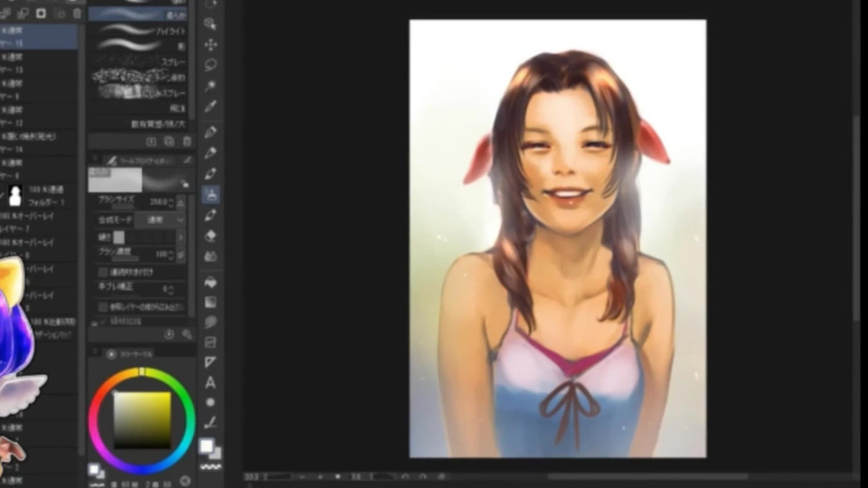868x488 pixels.
Task: Select the Pencil tool below Pen
Action: (211, 153)
